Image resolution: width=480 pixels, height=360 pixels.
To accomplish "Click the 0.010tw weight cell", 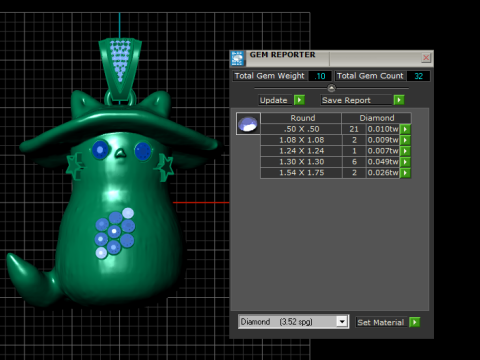I will coord(383,129).
